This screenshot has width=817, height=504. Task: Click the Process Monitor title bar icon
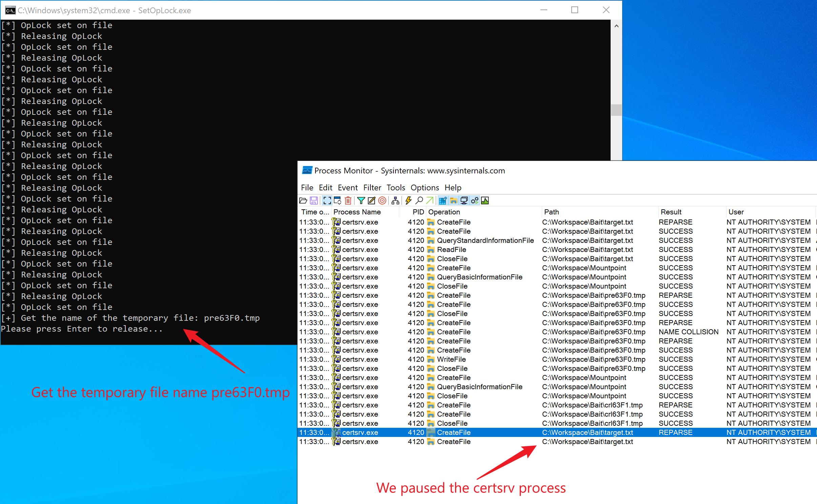coord(307,170)
